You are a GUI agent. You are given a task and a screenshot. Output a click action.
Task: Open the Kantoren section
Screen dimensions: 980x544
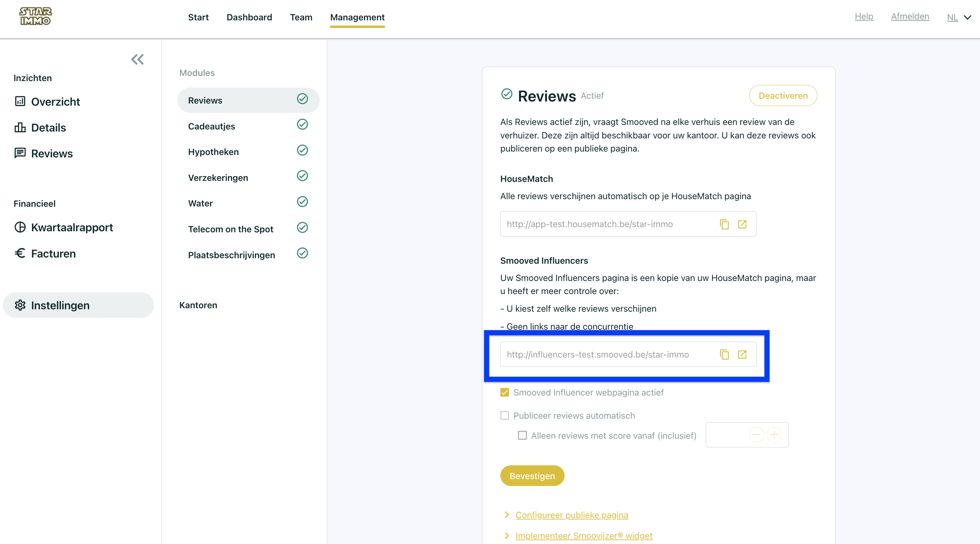(198, 305)
